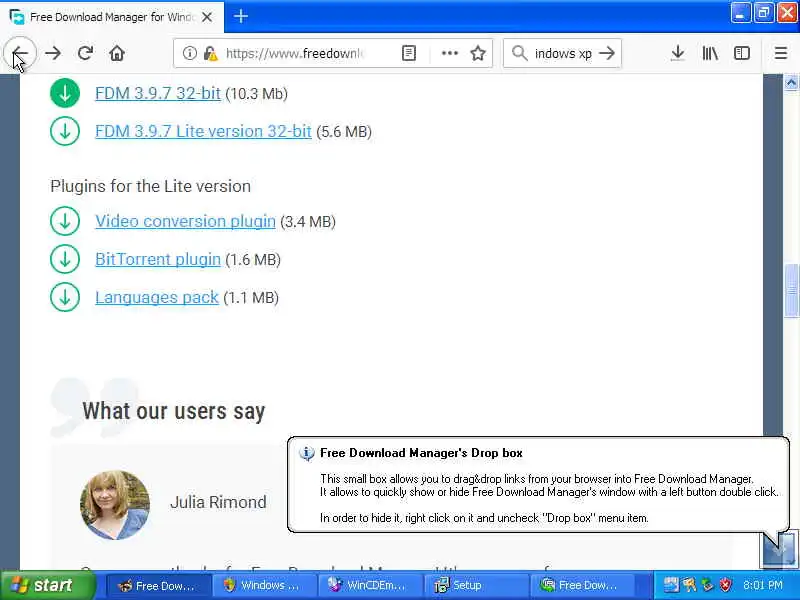This screenshot has height=600, width=800.
Task: Click download icon for FDM Lite version
Action: pyautogui.click(x=65, y=131)
